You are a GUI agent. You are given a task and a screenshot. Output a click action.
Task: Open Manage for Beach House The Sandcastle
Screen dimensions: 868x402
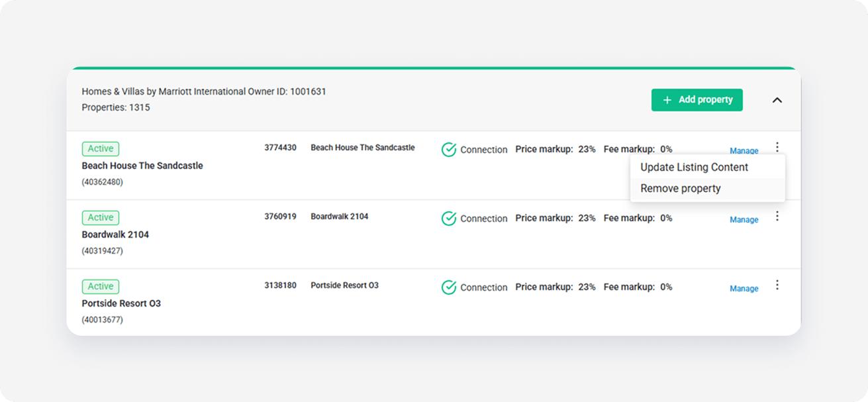point(744,151)
